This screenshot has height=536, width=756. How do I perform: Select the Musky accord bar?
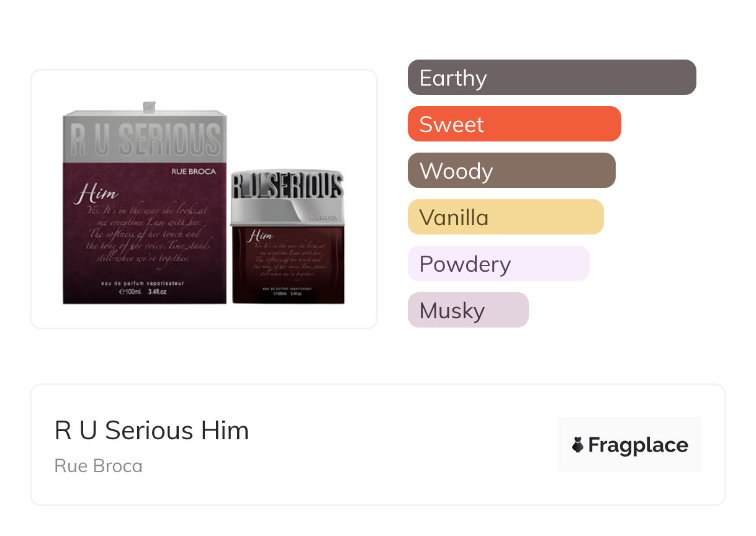[x=468, y=310]
